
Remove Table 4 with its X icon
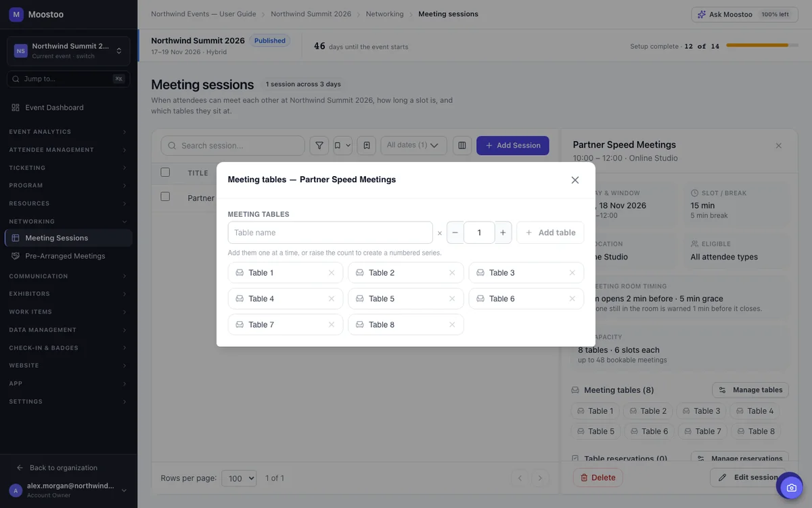click(332, 299)
